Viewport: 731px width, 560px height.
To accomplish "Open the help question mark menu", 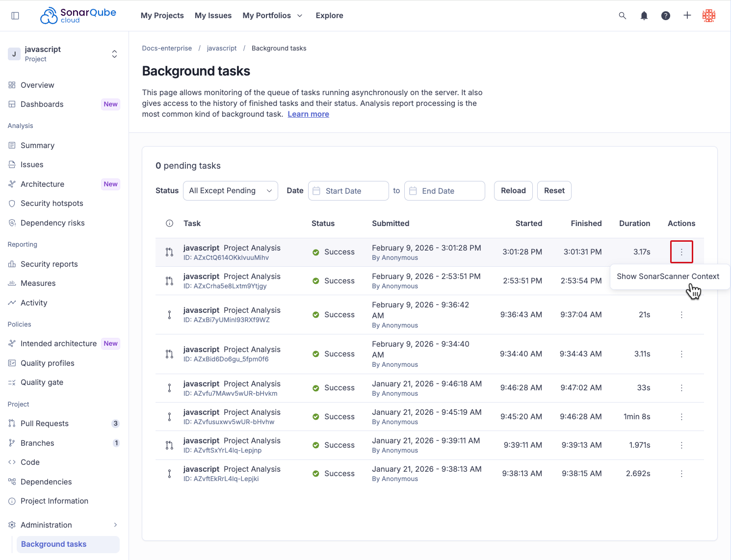I will click(x=666, y=16).
